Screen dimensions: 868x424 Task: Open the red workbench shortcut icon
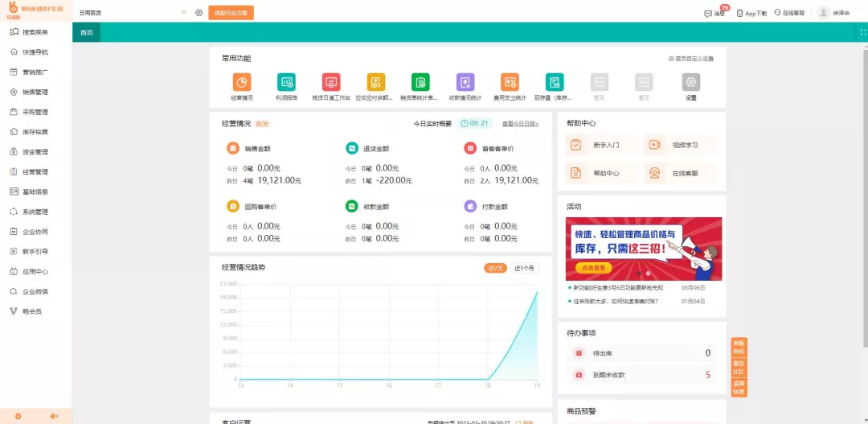[x=331, y=82]
